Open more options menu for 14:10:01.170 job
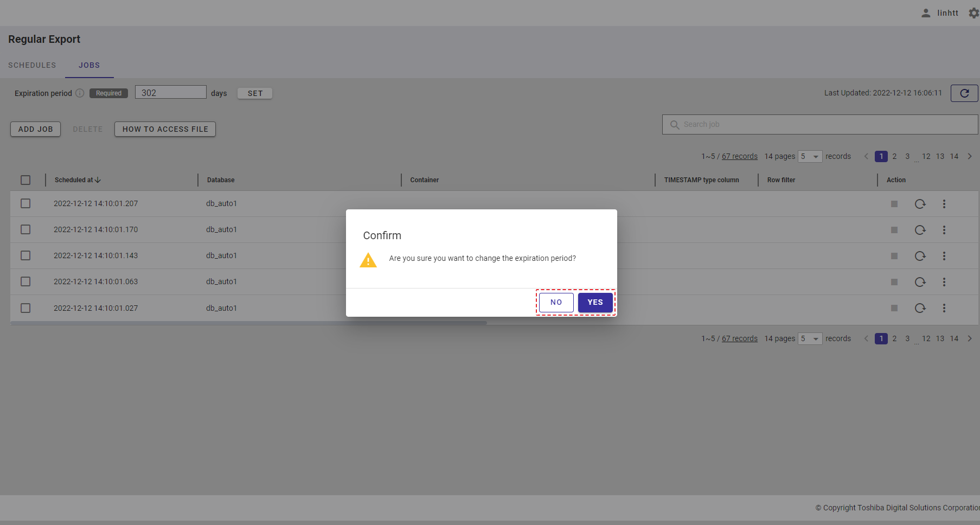The width and height of the screenshot is (980, 525). click(944, 230)
